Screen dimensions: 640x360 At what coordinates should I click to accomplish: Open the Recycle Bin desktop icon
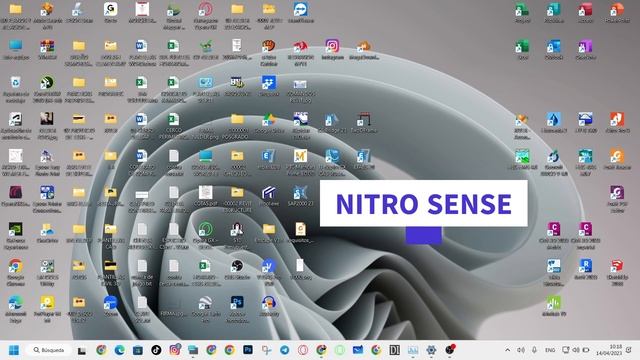(x=16, y=83)
